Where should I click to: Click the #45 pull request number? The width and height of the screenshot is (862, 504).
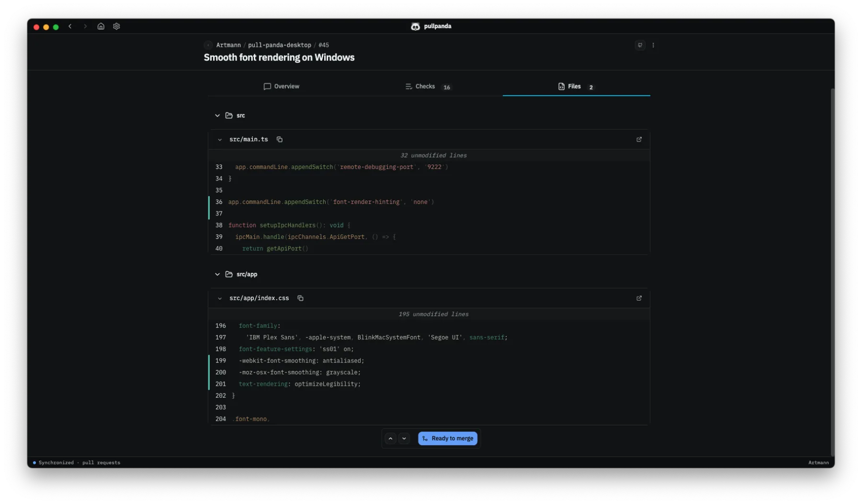(324, 45)
